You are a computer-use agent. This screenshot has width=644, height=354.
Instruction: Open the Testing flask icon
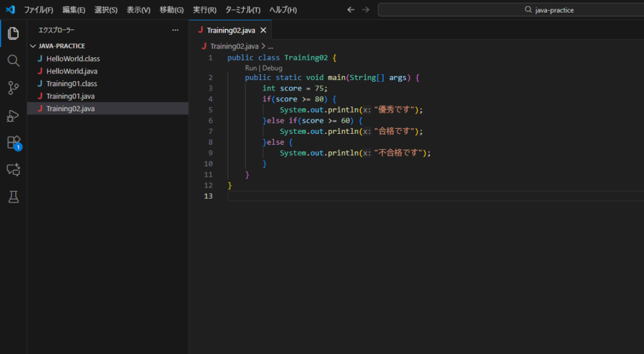point(13,197)
